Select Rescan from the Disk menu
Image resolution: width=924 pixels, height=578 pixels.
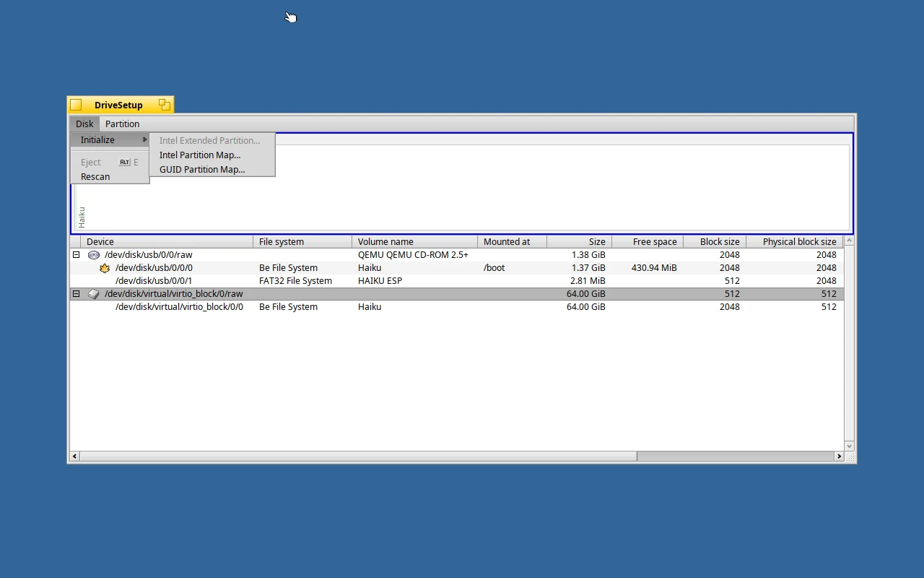pos(95,176)
